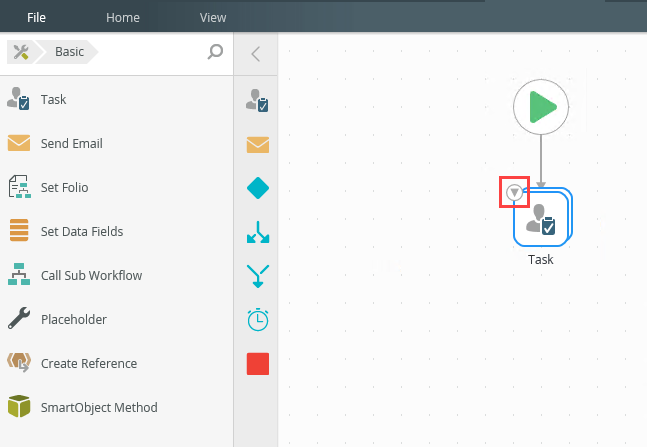Click the toolbox wrench breadcrumb icon

[21, 52]
